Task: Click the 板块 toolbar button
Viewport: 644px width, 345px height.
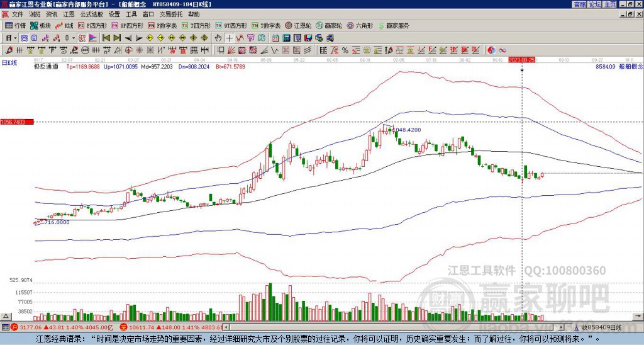Action: [40, 25]
